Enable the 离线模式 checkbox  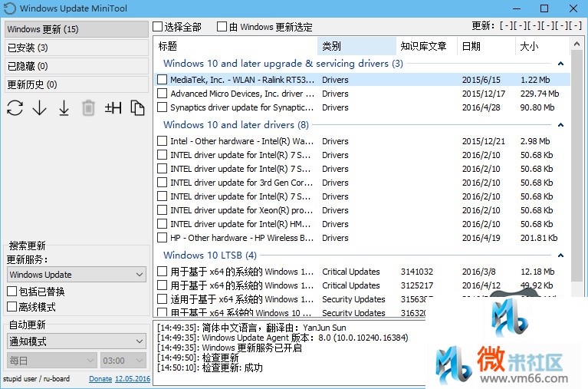[x=12, y=307]
